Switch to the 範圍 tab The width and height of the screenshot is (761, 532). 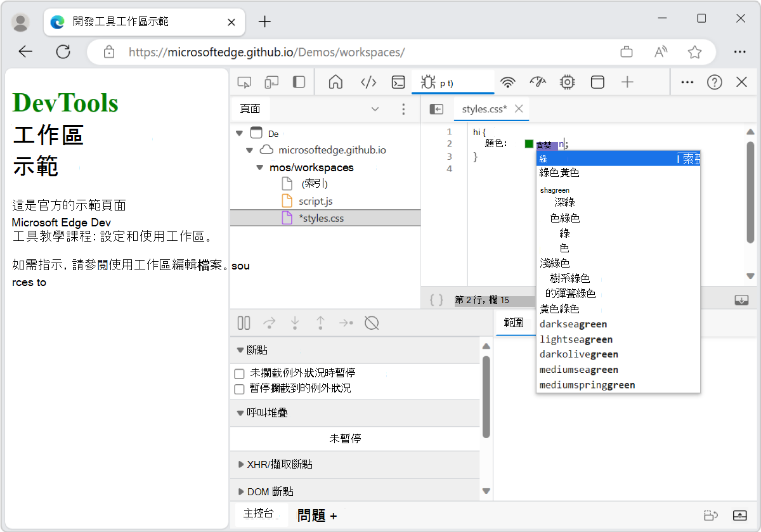[514, 323]
